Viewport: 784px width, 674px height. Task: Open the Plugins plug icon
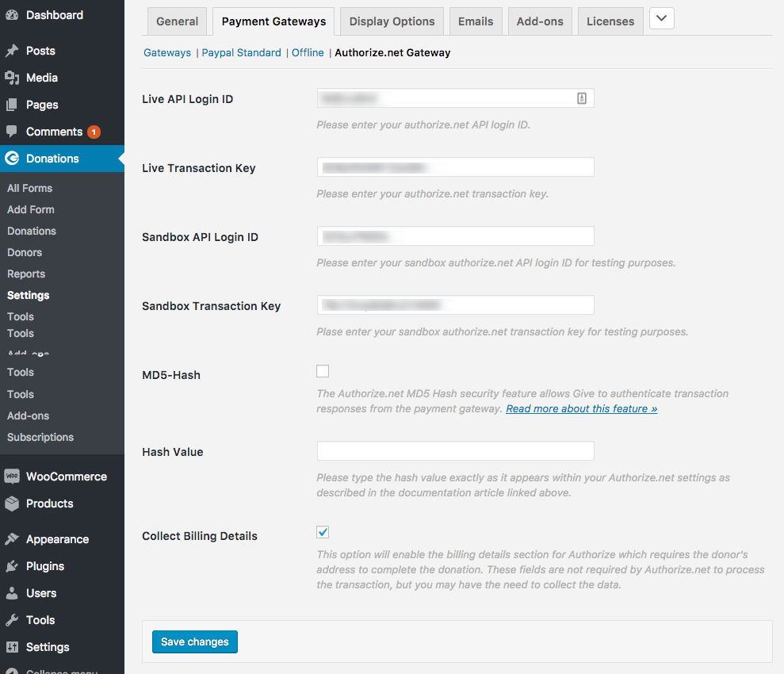point(12,566)
